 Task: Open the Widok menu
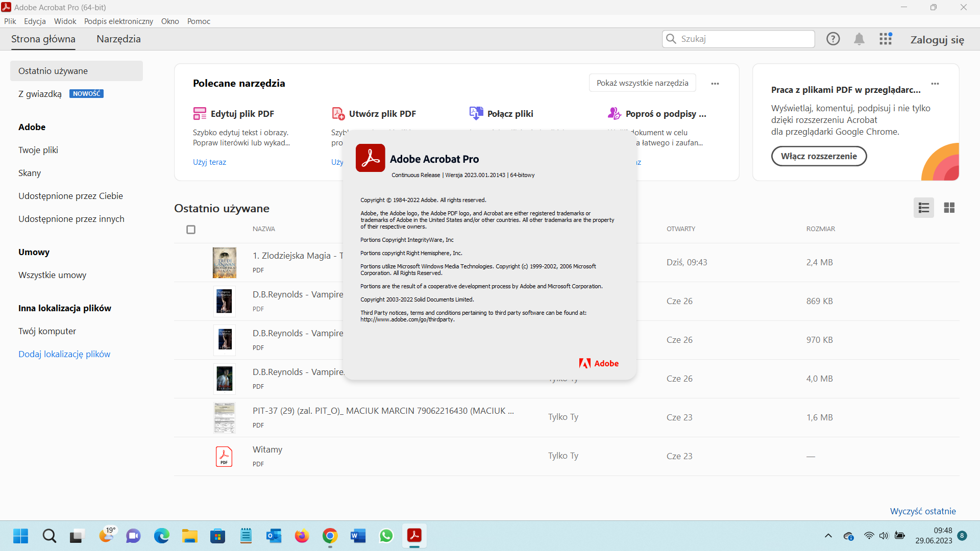coord(65,21)
